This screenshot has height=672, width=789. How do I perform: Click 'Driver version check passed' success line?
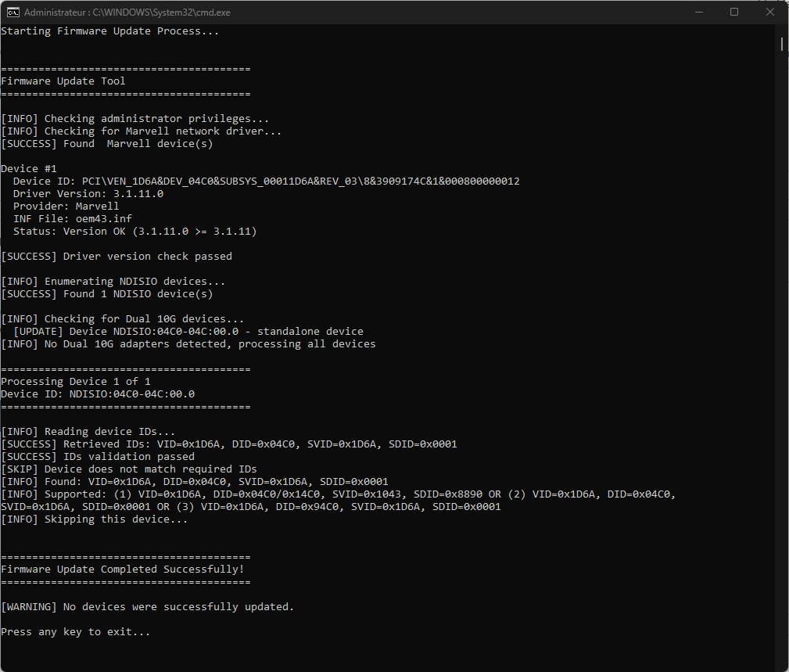[x=117, y=256]
